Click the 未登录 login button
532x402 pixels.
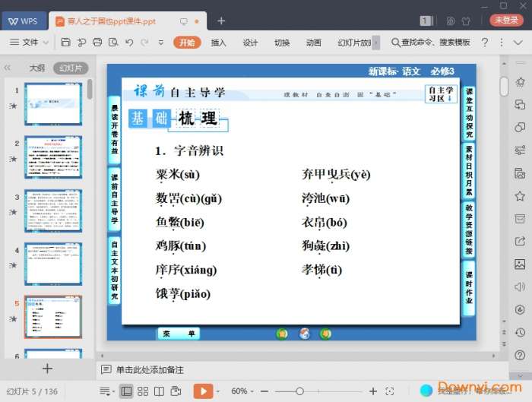click(506, 20)
